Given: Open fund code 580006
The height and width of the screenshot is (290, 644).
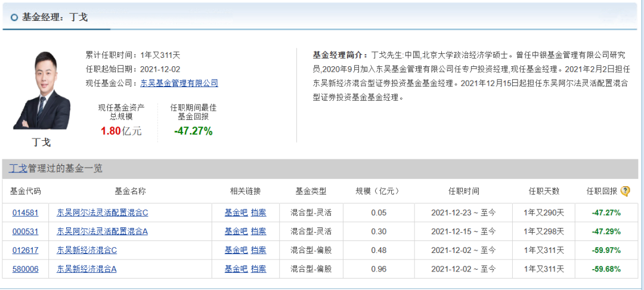Looking at the screenshot, I should tap(25, 269).
